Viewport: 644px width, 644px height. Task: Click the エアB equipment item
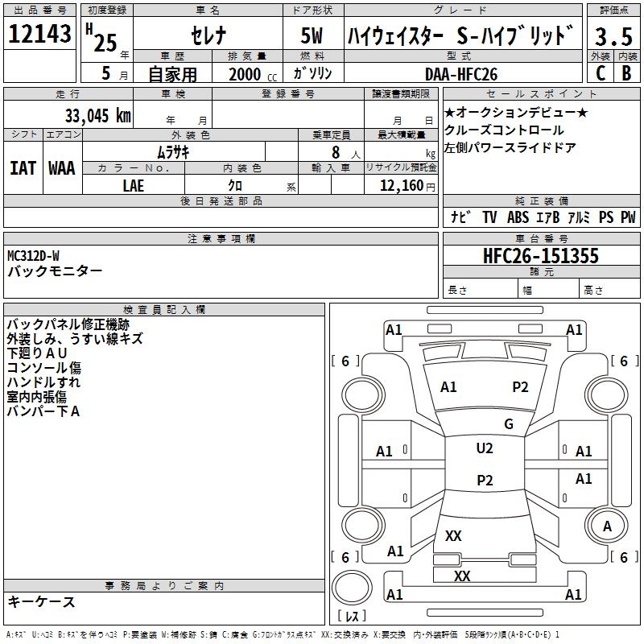pyautogui.click(x=548, y=217)
